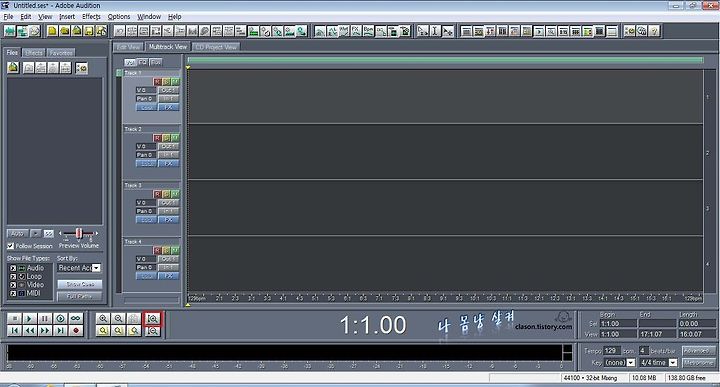720x387 pixels.
Task: Open the Sort By Recent Access dropdown
Action: click(96, 268)
